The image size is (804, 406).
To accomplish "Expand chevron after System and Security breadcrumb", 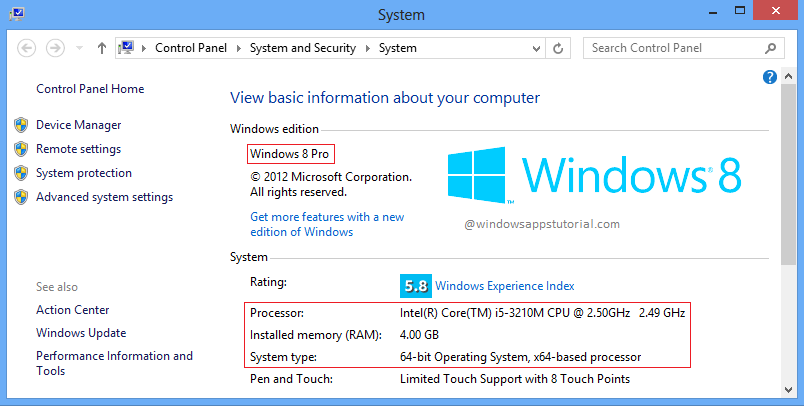I will [x=369, y=48].
